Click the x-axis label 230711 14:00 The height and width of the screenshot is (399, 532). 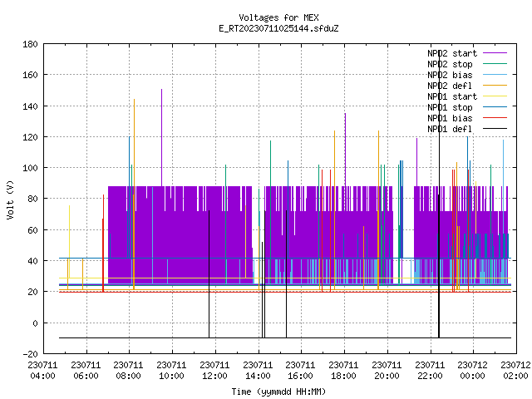tap(258, 371)
